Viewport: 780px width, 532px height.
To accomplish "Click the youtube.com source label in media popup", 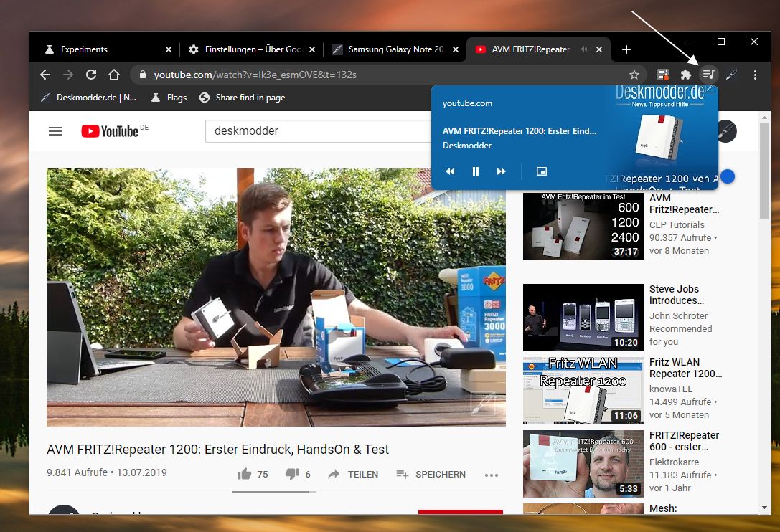I will (468, 103).
